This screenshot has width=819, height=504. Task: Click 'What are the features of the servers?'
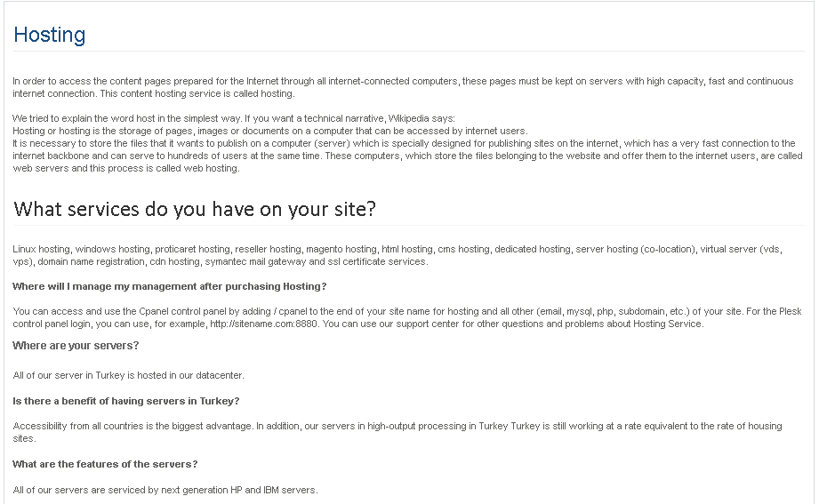tap(105, 464)
